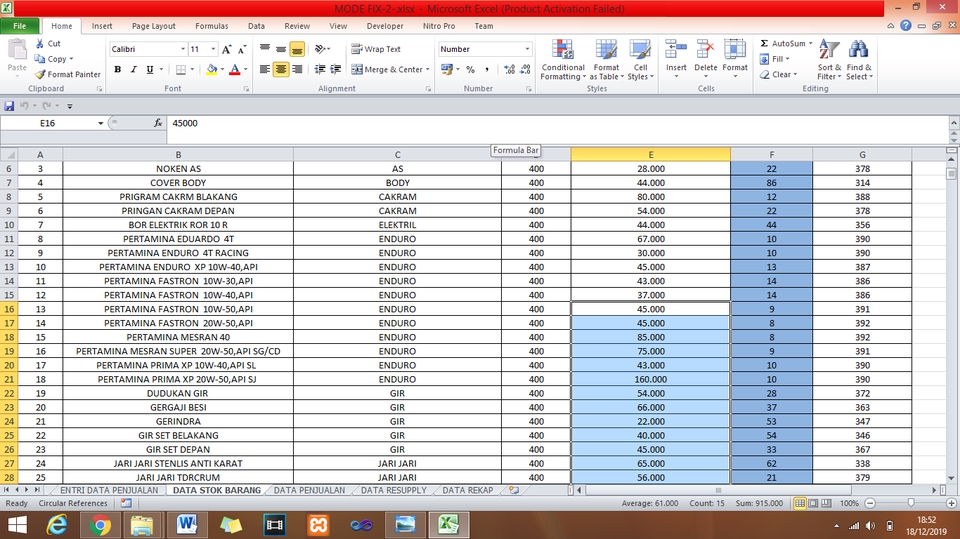Decrease indent icon

point(320,69)
